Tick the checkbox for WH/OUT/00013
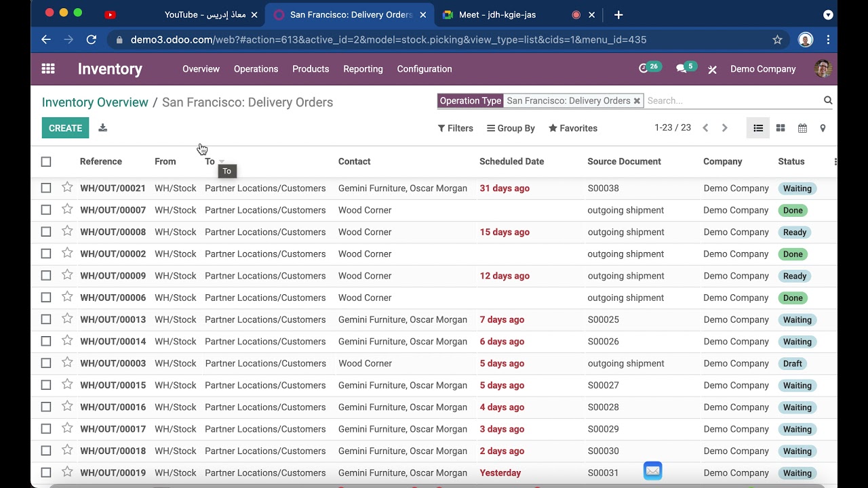Screen dimensions: 868x488 tap(46, 319)
